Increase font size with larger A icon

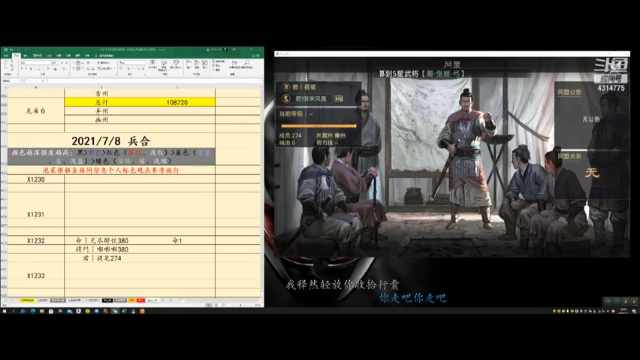(x=62, y=63)
